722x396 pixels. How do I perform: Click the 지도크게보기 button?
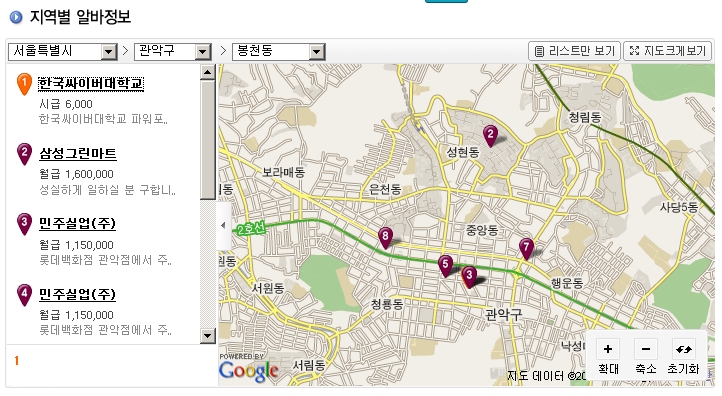(668, 51)
